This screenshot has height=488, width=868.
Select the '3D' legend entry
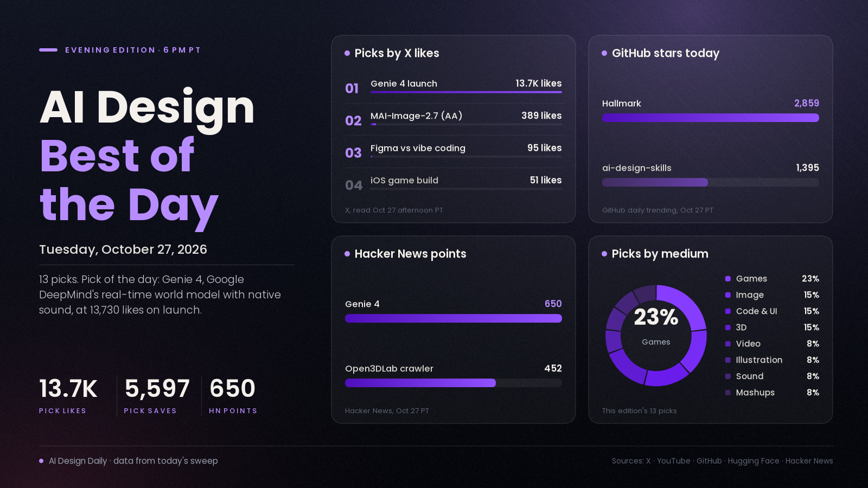(772, 328)
